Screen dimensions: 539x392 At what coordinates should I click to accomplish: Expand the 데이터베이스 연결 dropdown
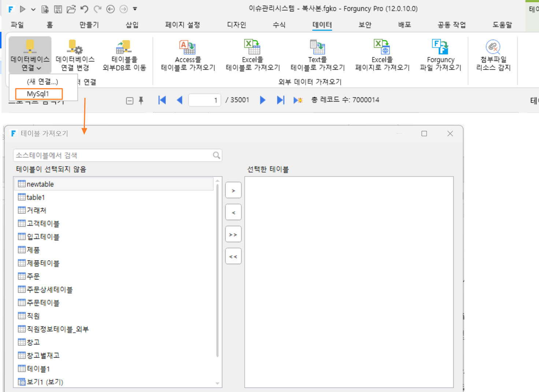[30, 55]
